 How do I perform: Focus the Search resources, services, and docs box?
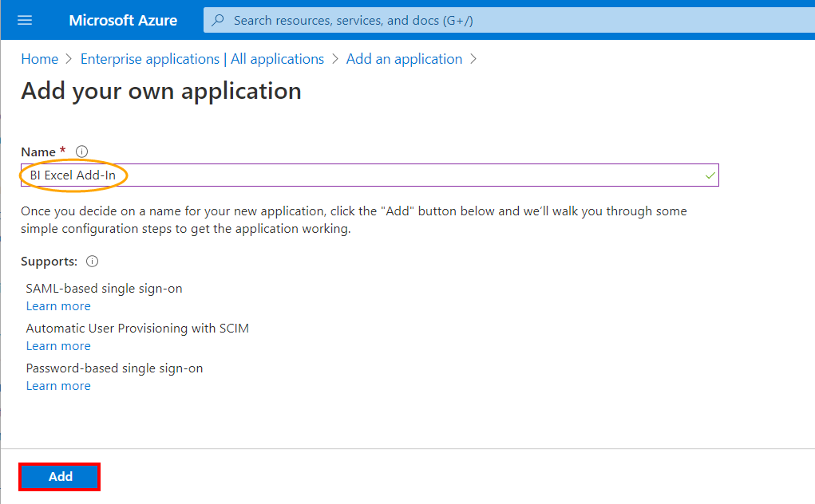click(x=509, y=20)
